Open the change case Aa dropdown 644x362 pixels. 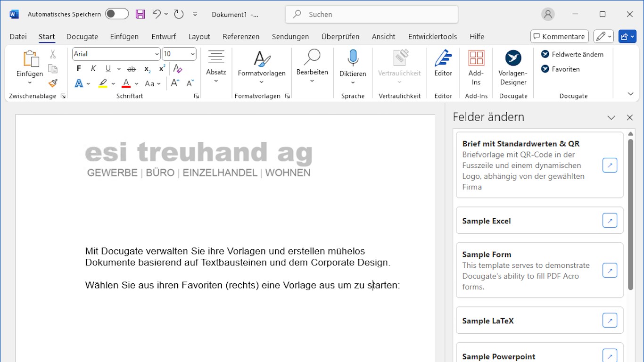tap(152, 83)
